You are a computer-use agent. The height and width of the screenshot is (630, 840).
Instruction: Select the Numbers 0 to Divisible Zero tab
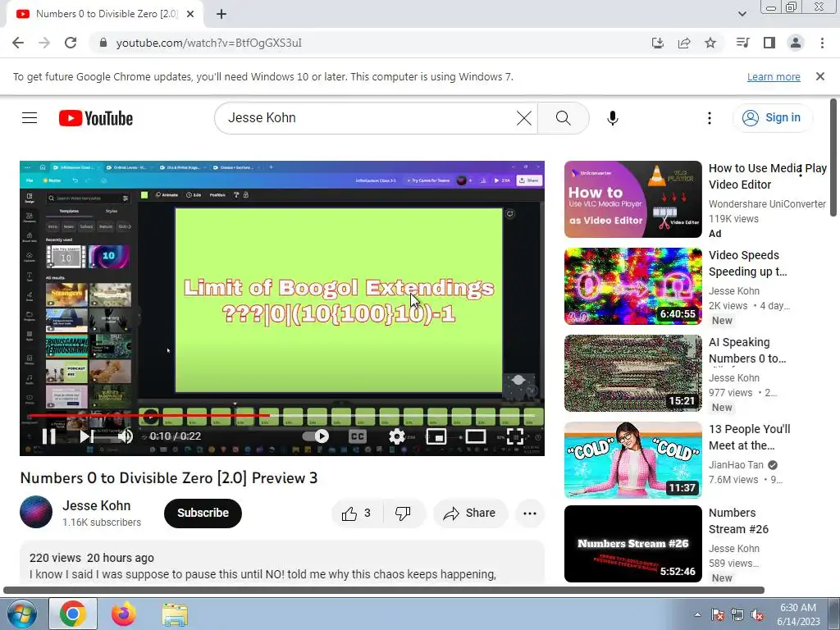coord(105,14)
